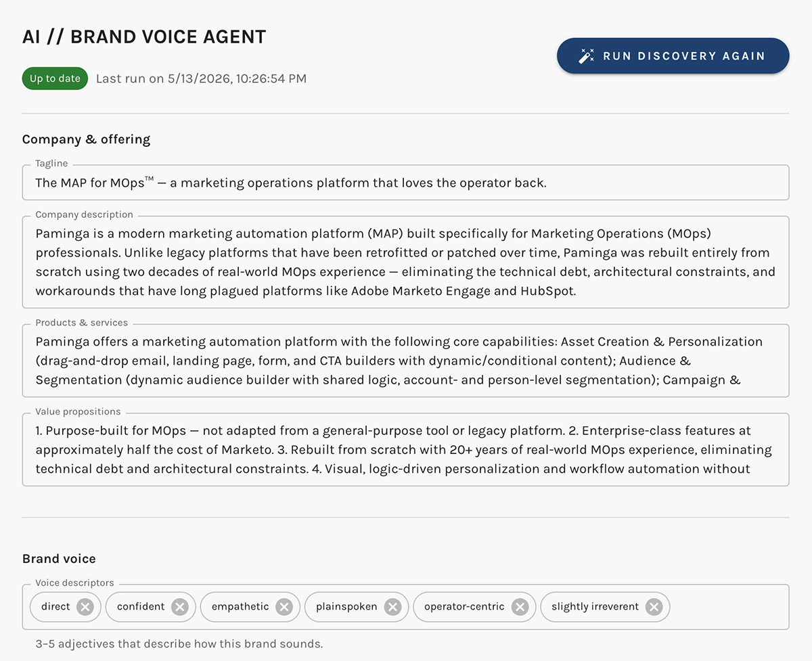Select the 'direct' chip label
Image resolution: width=812 pixels, height=661 pixels.
pyautogui.click(x=55, y=607)
